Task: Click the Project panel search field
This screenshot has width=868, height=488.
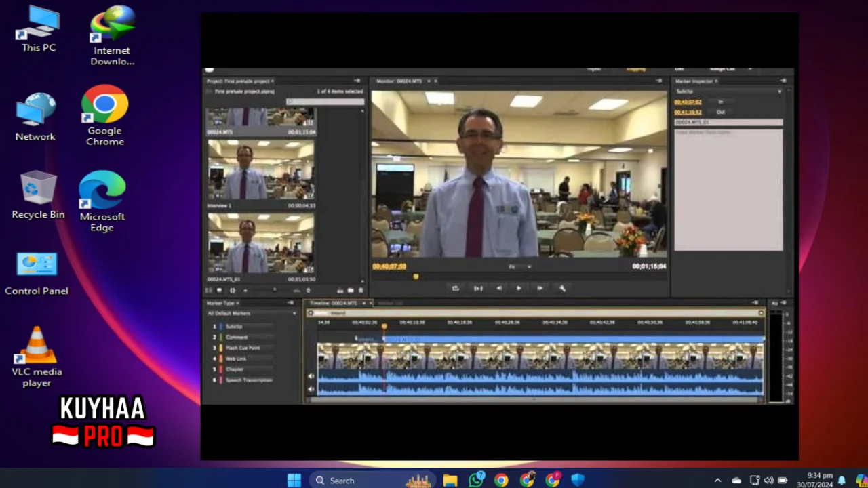Action: (325, 102)
